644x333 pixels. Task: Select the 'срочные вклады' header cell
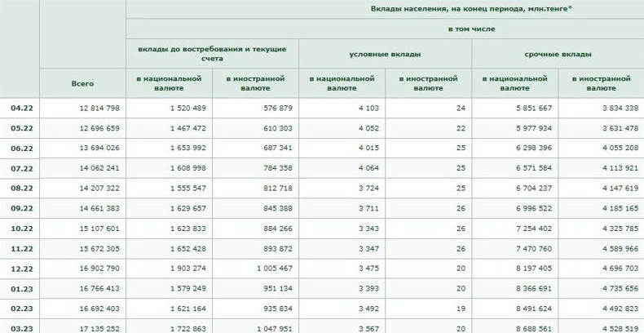(x=558, y=54)
